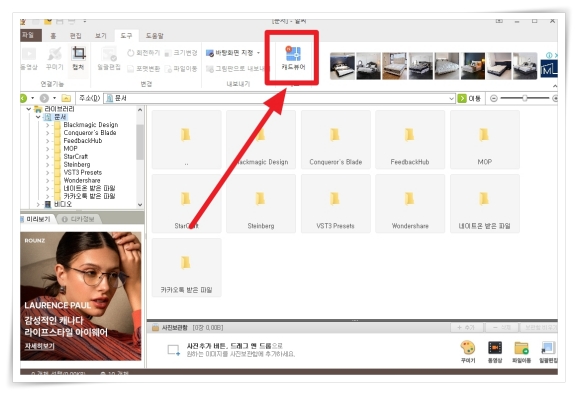Decrease thumbnail size with minus icon
The height and width of the screenshot is (395, 578).
click(494, 98)
